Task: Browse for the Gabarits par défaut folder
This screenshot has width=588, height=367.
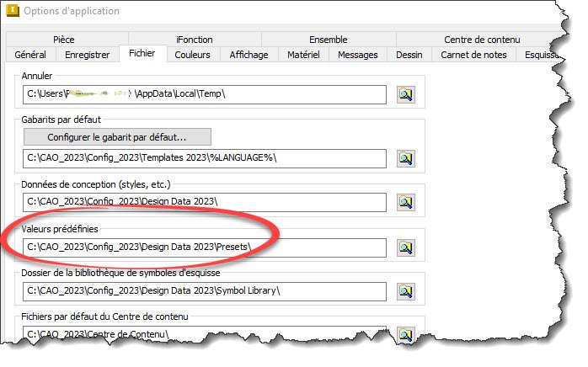Action: [407, 157]
